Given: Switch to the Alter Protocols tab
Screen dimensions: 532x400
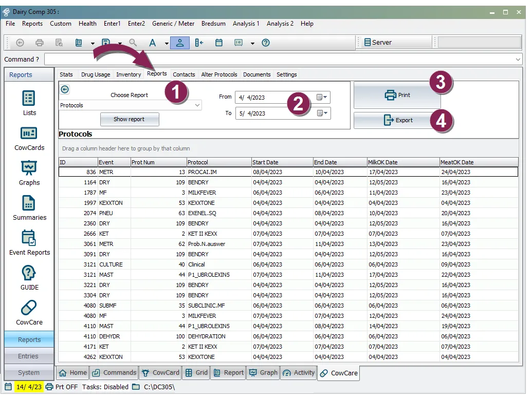Looking at the screenshot, I should [x=219, y=74].
